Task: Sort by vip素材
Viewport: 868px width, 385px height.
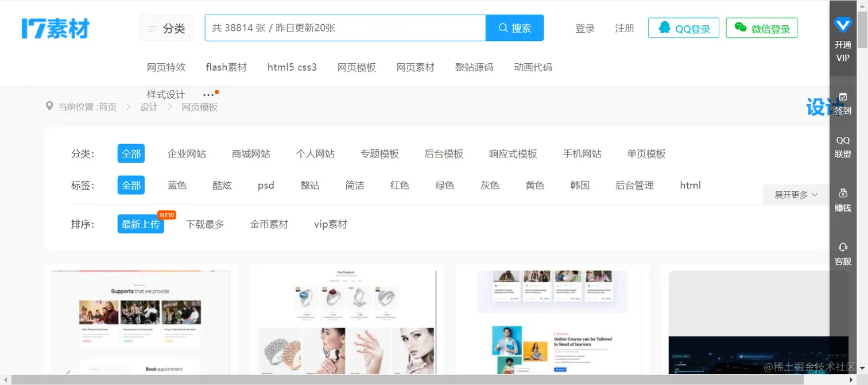Action: point(331,224)
